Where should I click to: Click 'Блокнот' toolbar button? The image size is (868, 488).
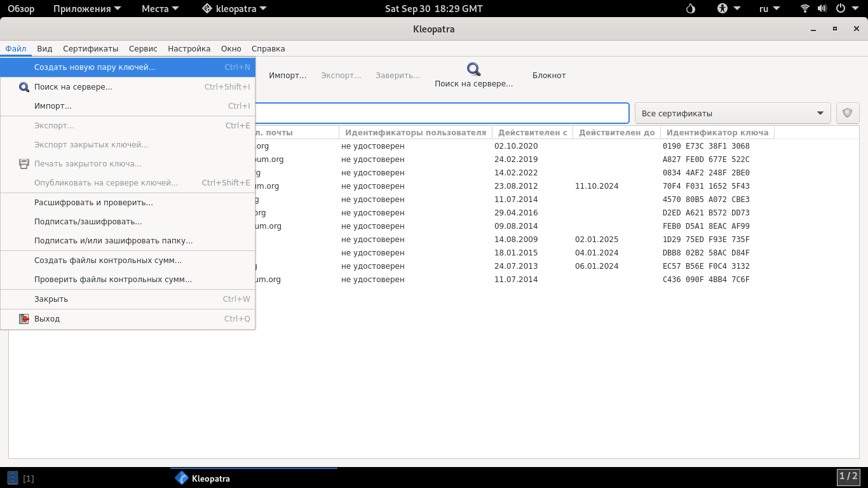pos(549,76)
